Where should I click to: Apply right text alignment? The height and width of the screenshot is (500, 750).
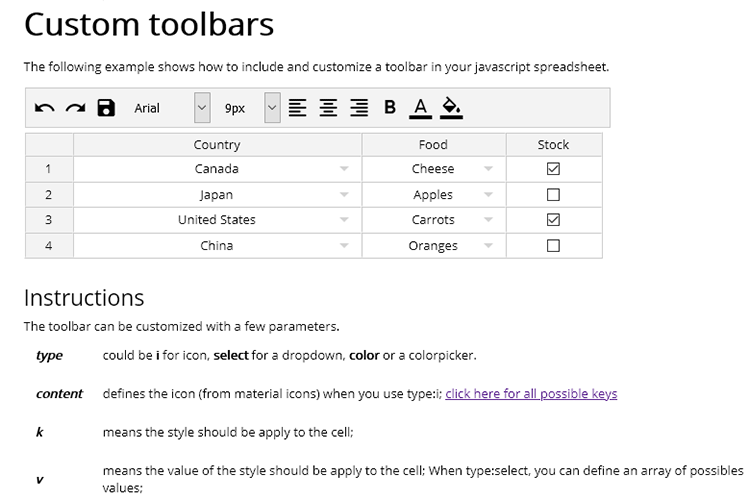(x=359, y=108)
